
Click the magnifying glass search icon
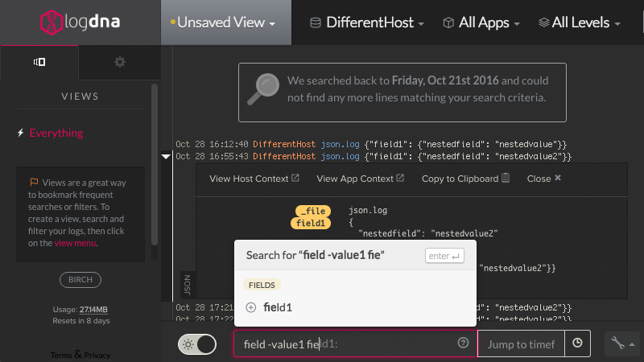(x=263, y=89)
